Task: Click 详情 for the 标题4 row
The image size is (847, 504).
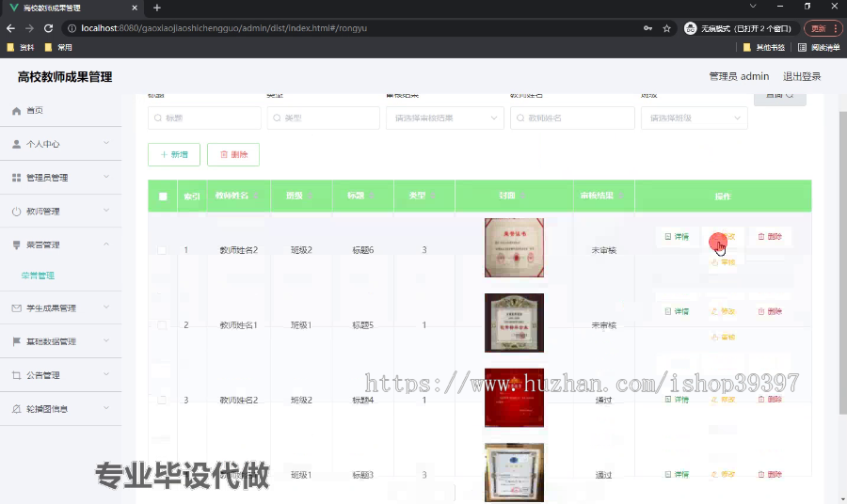Action: (677, 400)
